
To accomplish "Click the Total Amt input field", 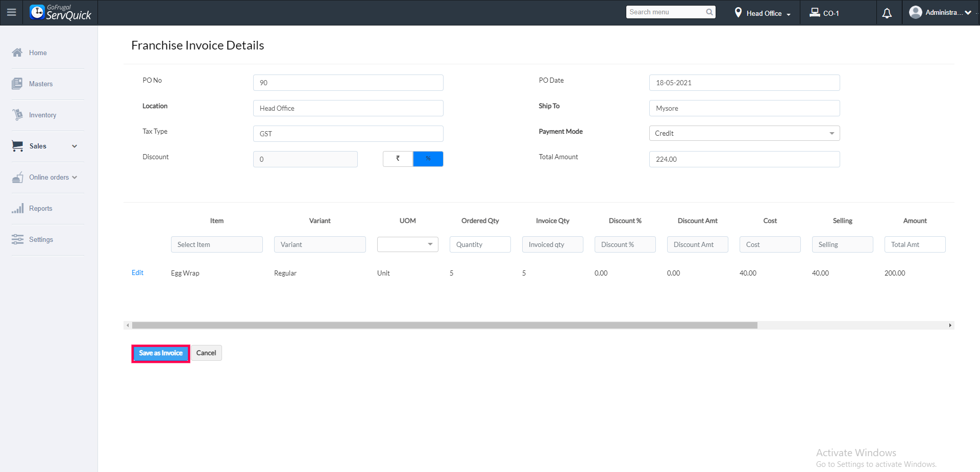I will pyautogui.click(x=915, y=244).
